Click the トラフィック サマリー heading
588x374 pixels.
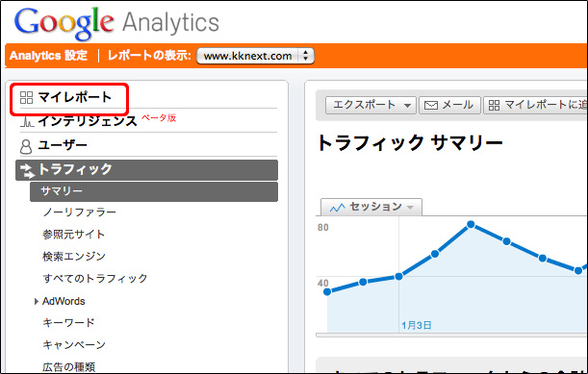click(x=410, y=143)
